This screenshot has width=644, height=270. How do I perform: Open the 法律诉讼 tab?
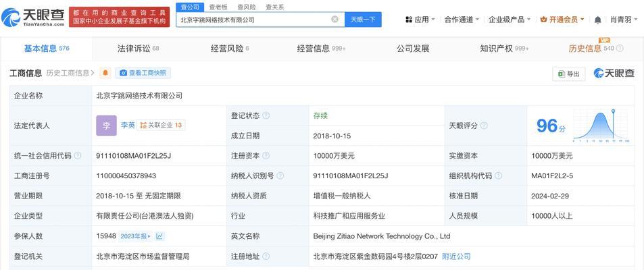[138, 49]
